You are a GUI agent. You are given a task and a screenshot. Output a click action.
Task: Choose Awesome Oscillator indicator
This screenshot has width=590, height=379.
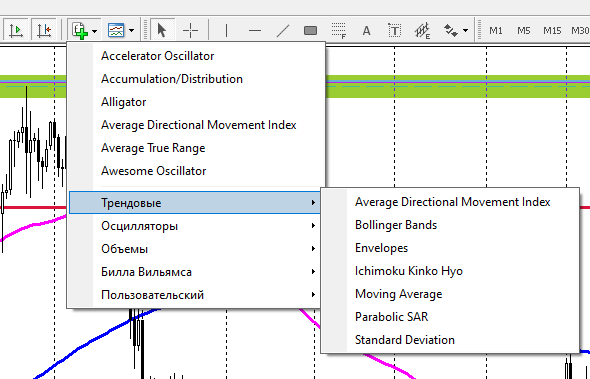pyautogui.click(x=196, y=170)
